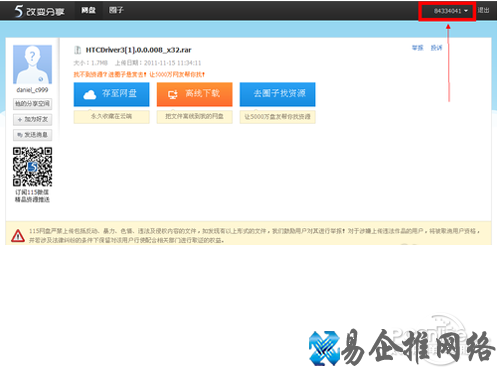The height and width of the screenshot is (375, 500).
Task: Click the 订阅115微媒 caption text
Action: pos(32,192)
